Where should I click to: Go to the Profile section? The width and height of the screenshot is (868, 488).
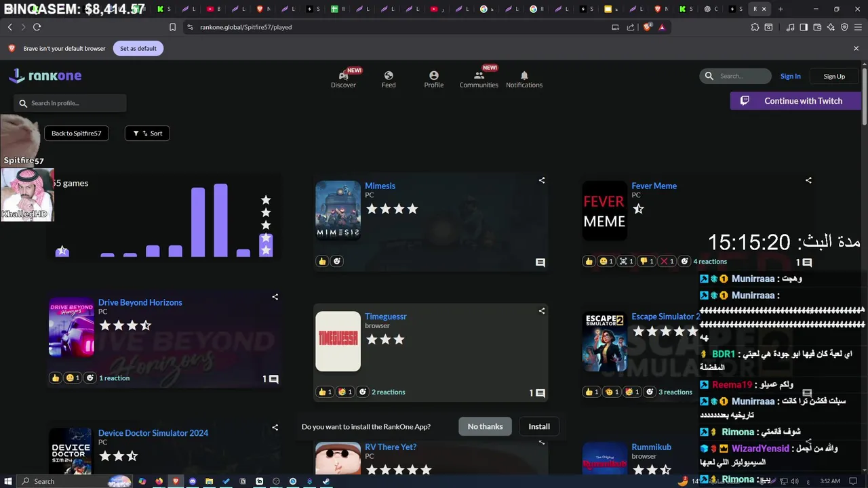tap(434, 79)
